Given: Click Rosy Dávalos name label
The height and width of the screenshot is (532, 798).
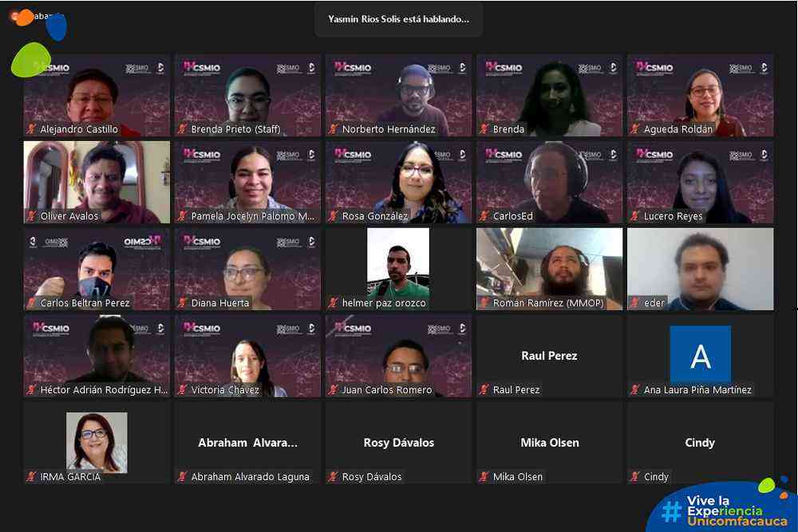Looking at the screenshot, I should click(372, 477).
